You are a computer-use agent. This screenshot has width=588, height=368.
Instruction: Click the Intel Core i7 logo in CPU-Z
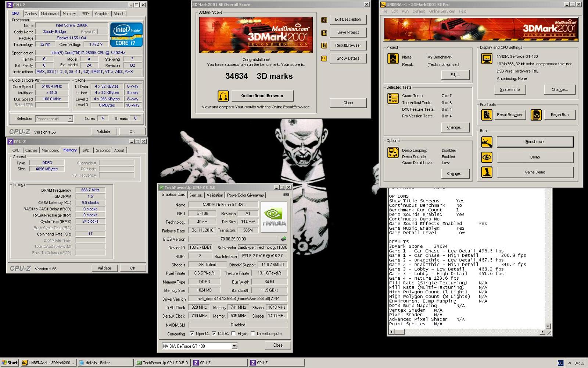[126, 34]
